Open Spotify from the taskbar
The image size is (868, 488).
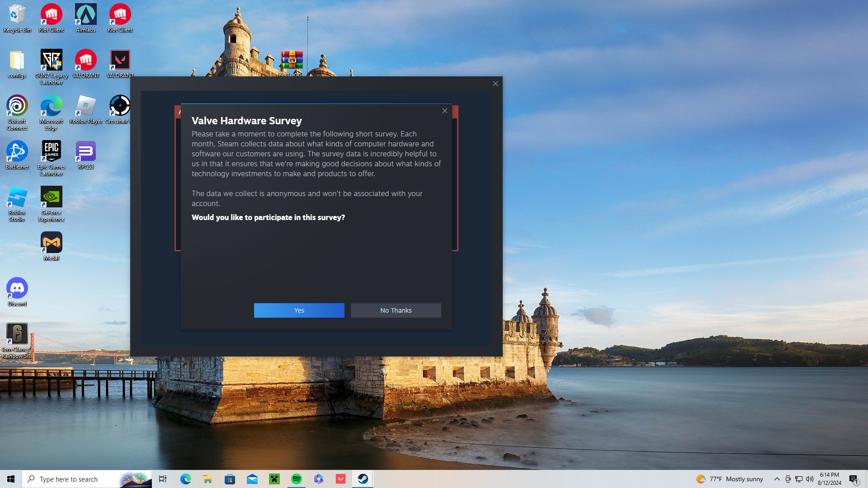pos(297,479)
